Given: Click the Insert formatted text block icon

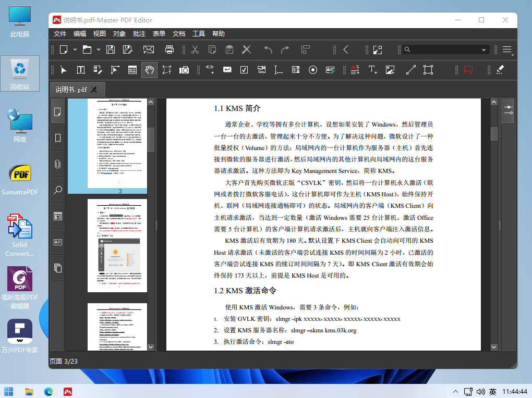Looking at the screenshot, I should point(355,70).
